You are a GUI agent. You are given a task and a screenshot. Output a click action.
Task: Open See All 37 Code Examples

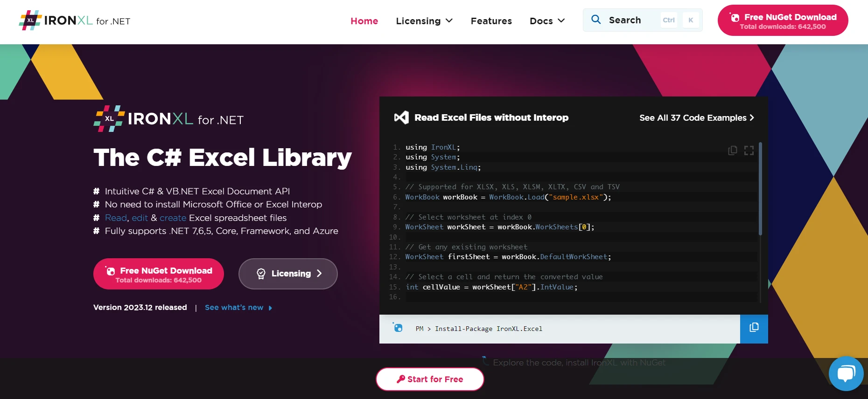coord(696,117)
